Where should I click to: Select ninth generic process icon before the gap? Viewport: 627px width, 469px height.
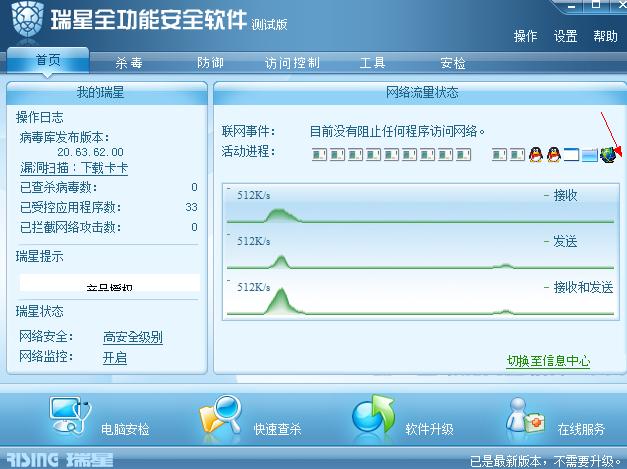tap(463, 154)
